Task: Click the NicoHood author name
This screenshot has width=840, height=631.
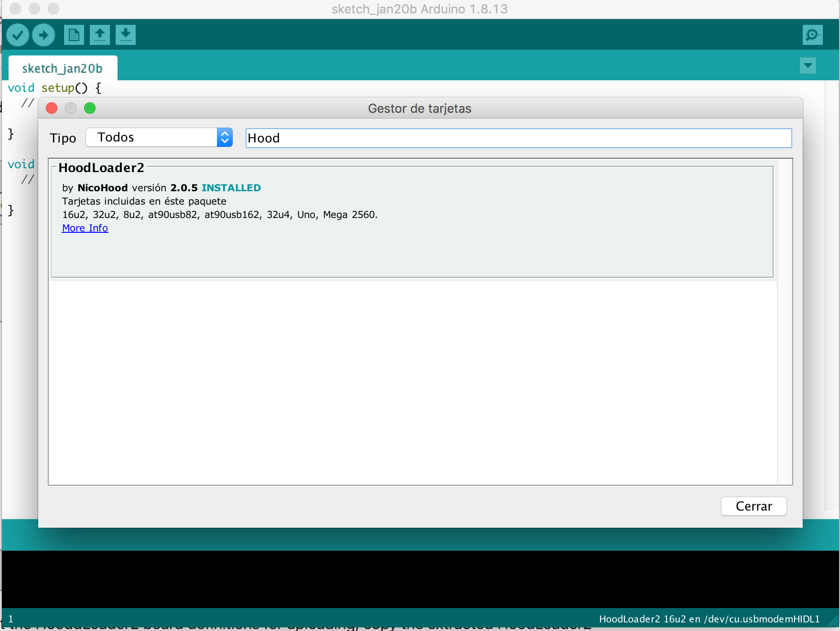Action: click(x=103, y=188)
